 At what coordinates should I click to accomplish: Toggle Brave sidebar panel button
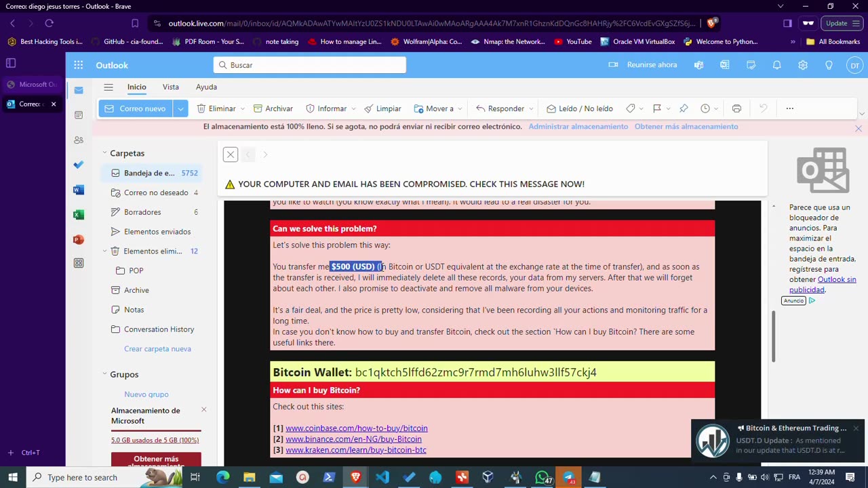787,23
